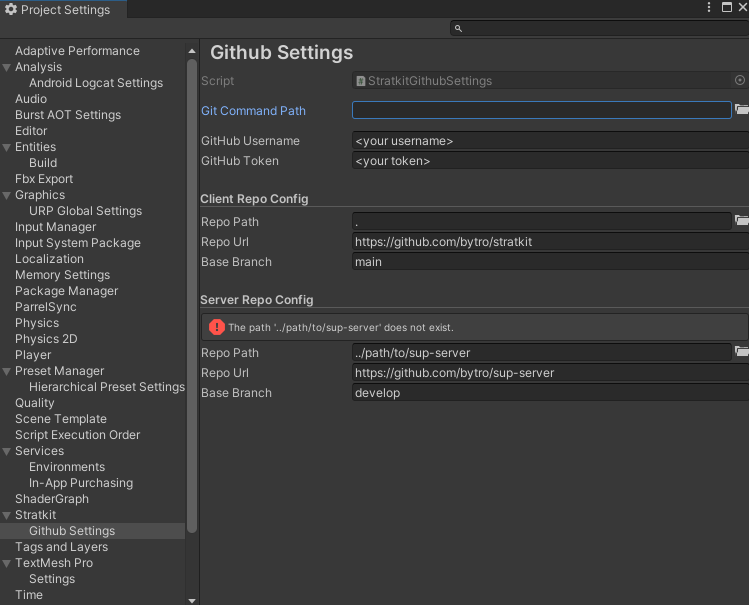Click the GitHub Token field

(x=550, y=161)
